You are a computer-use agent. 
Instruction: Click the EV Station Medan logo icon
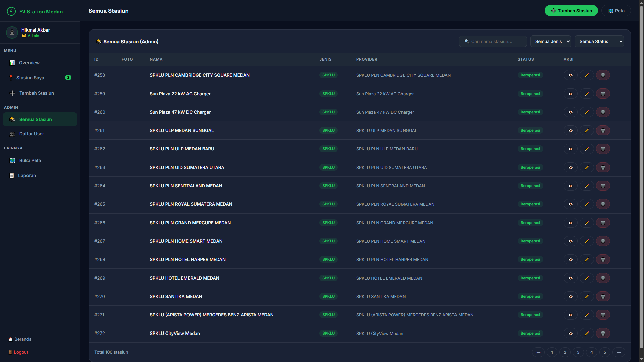point(11,11)
